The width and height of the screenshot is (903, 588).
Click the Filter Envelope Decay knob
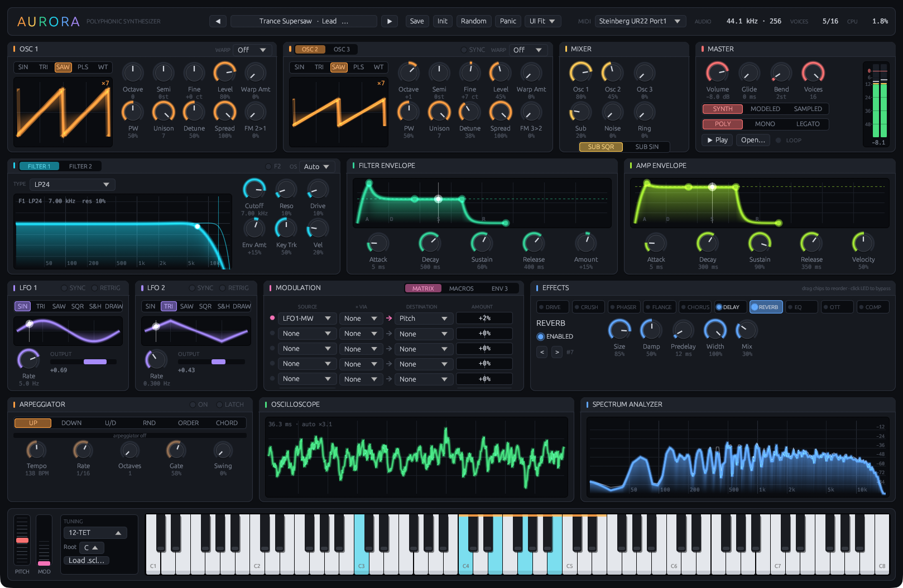pos(430,243)
